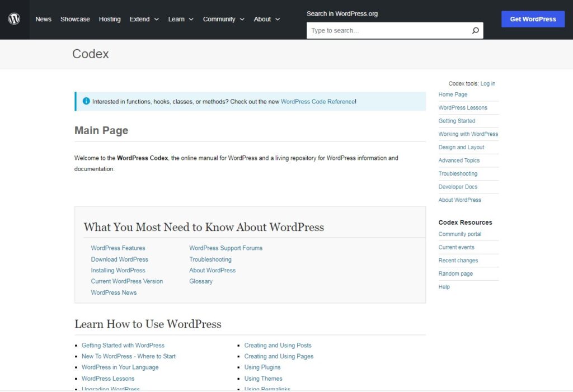The height and width of the screenshot is (392, 573).
Task: Open Random page link
Action: click(x=455, y=273)
